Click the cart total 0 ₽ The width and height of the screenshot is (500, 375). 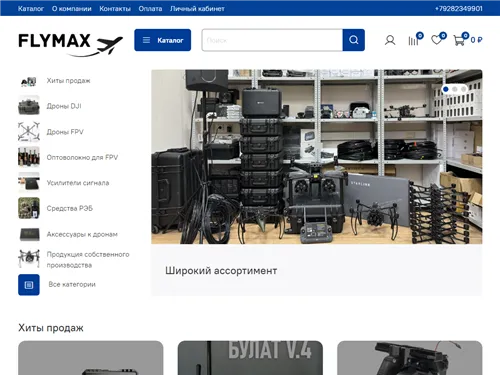click(476, 40)
